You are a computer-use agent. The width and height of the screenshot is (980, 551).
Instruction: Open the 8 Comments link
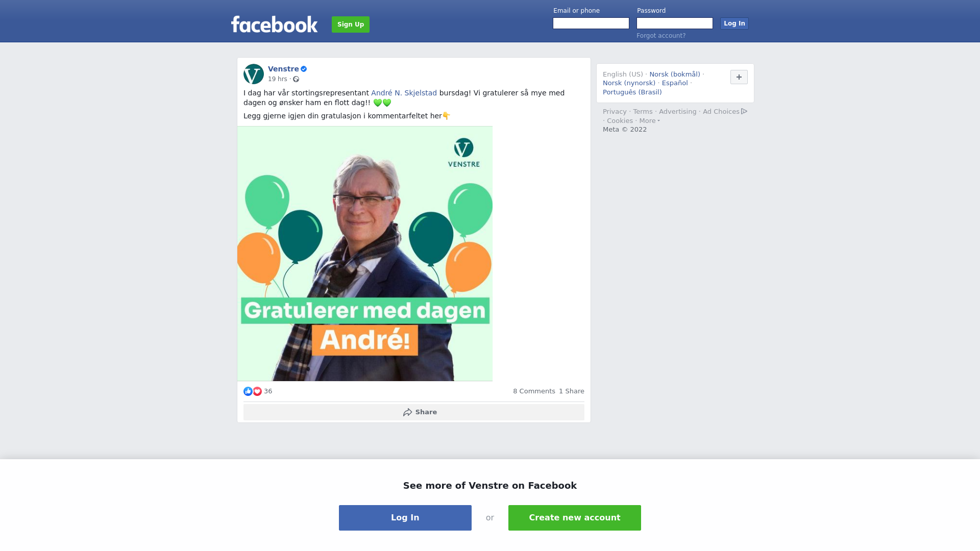534,391
